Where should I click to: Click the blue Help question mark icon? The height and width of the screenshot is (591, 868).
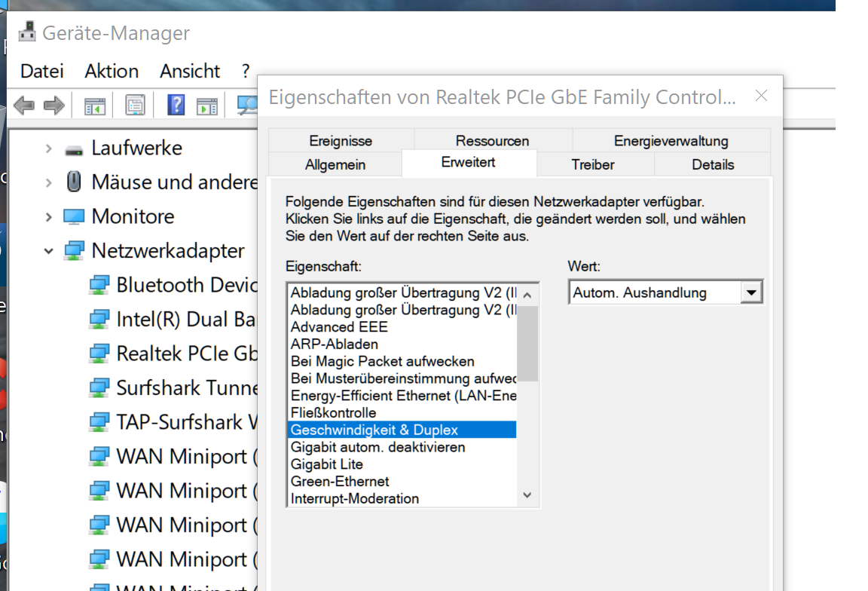[x=176, y=106]
